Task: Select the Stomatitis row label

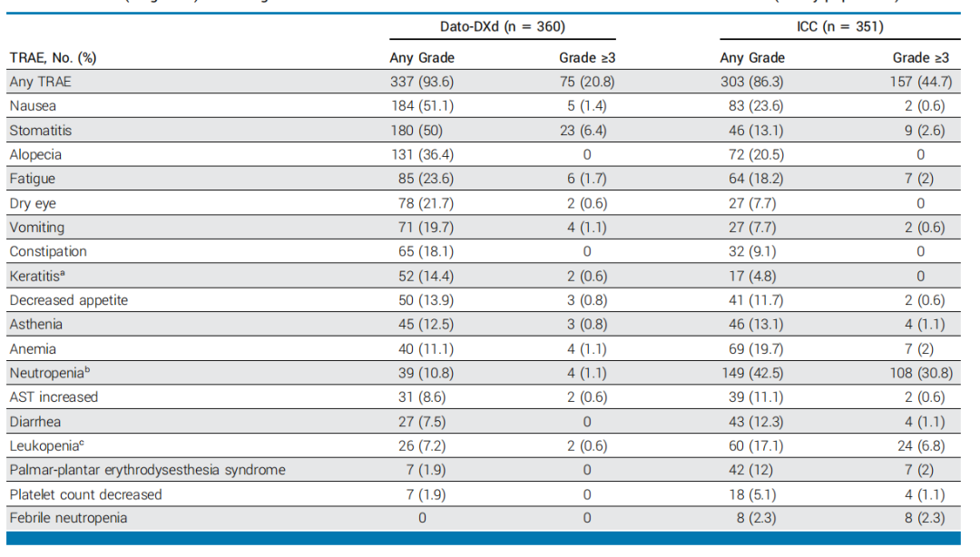Action: click(x=38, y=131)
